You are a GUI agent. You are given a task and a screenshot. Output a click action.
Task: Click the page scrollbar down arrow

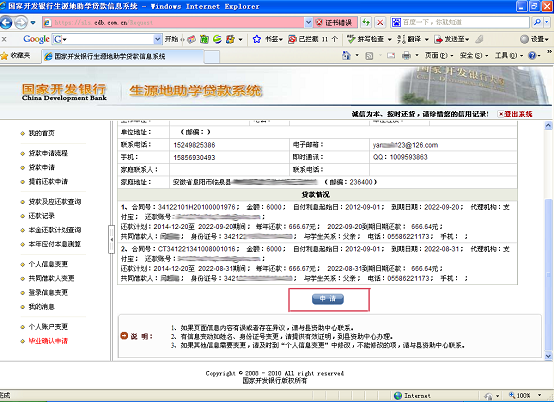click(x=548, y=356)
